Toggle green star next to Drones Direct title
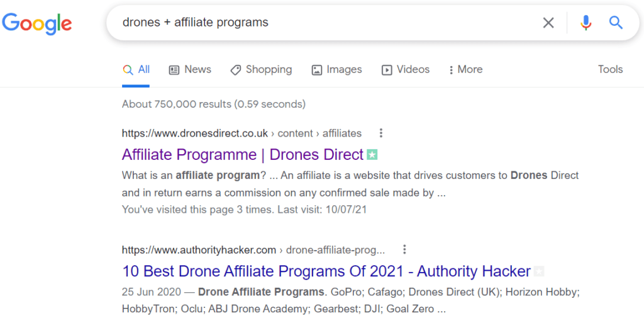Image resolution: width=644 pixels, height=318 pixels. [372, 155]
